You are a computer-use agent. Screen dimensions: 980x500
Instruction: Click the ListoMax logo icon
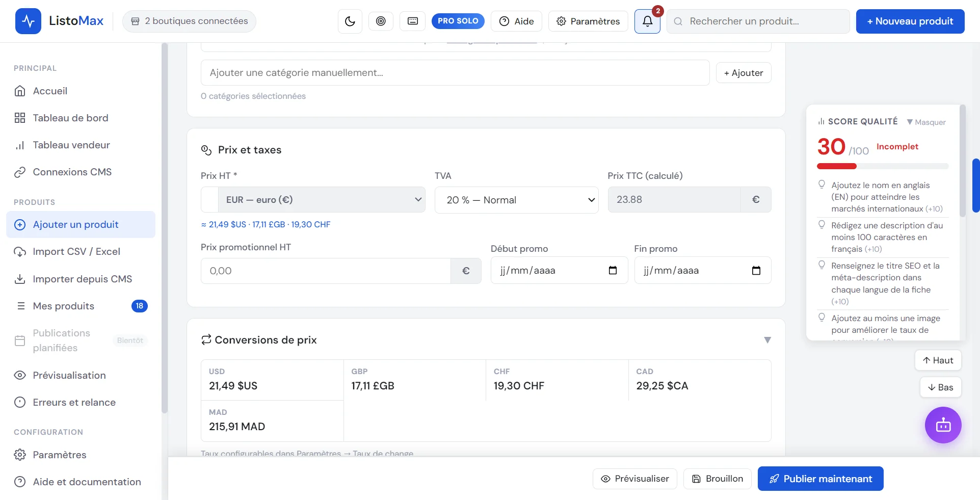tap(28, 21)
